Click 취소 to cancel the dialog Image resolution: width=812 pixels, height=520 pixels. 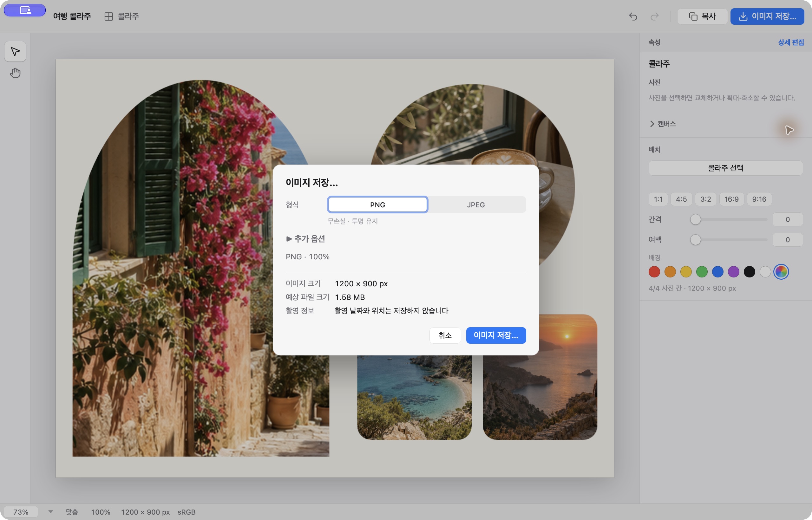[x=445, y=335]
